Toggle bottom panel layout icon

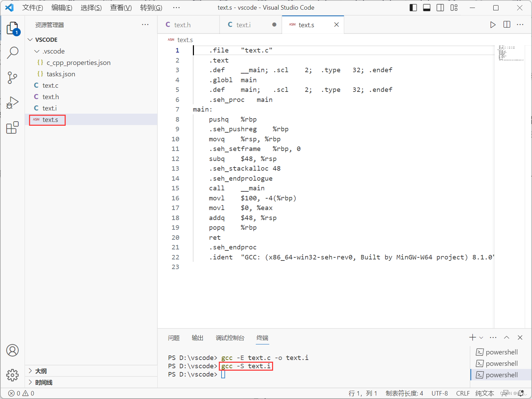point(427,8)
